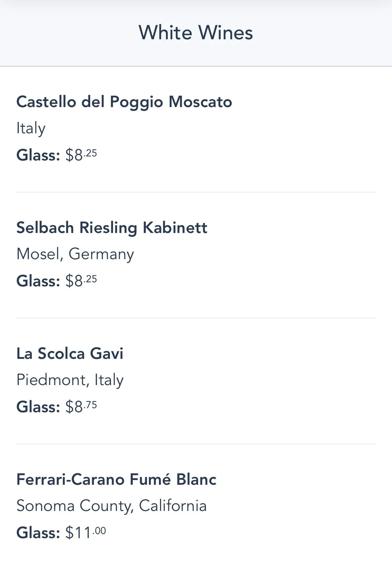This screenshot has height=567, width=392.
Task: Click the Glass label under La Scolca Gavi
Action: 38,407
